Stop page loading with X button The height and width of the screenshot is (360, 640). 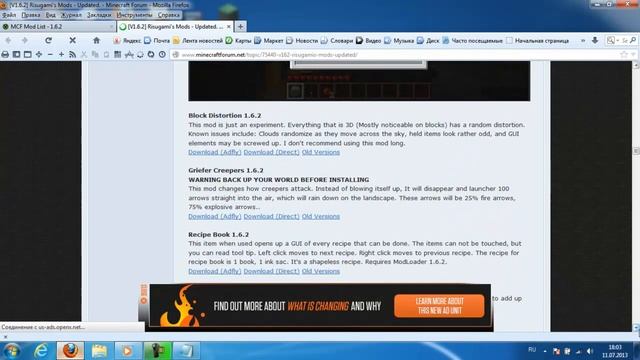(x=72, y=40)
